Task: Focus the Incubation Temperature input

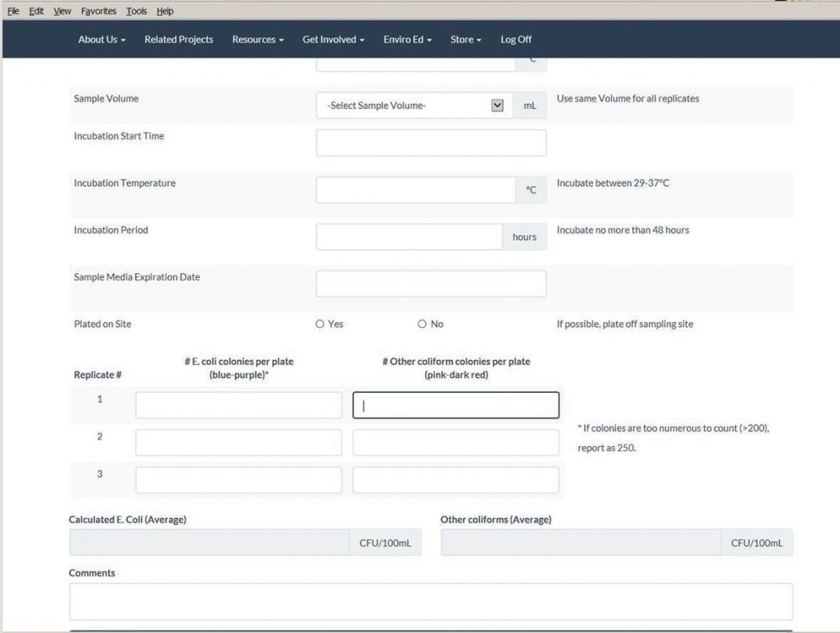Action: [415, 190]
